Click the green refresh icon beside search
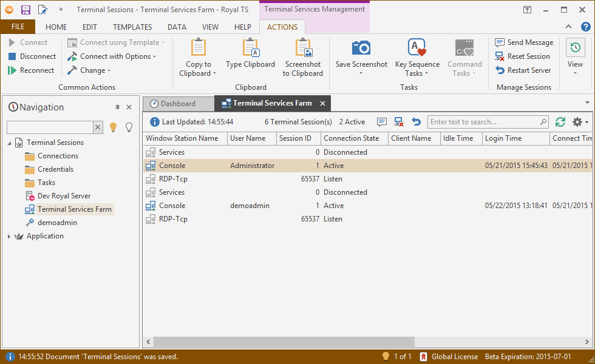Viewport: 595px width, 364px height. click(560, 122)
